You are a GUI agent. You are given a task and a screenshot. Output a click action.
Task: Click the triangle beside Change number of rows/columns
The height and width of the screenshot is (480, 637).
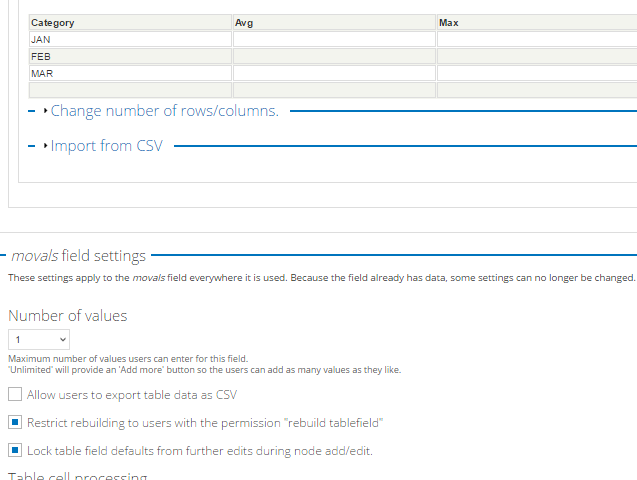pos(46,110)
